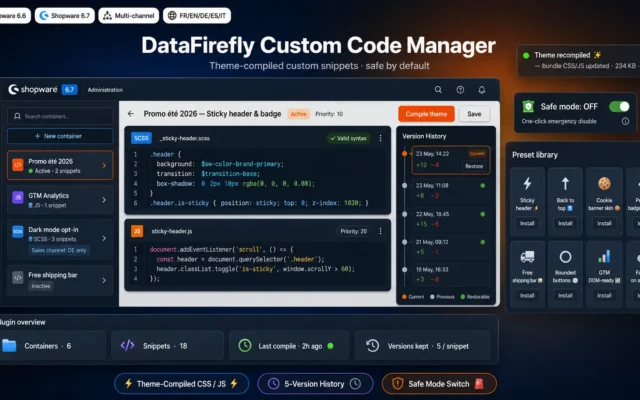This screenshot has height=400, width=640.
Task: Click the Shopware logo in the header
Action: point(33,89)
